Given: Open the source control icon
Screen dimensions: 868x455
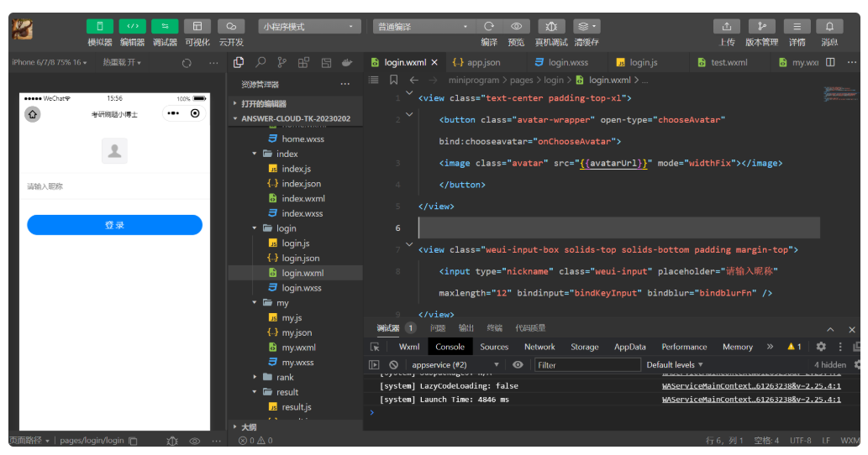Looking at the screenshot, I should pyautogui.click(x=282, y=62).
